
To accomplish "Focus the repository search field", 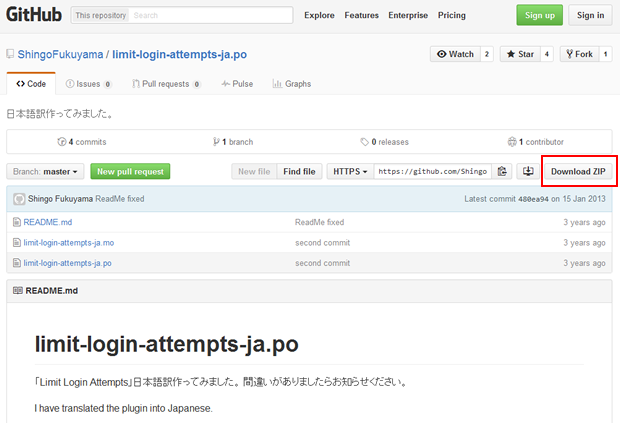I will click(x=211, y=15).
